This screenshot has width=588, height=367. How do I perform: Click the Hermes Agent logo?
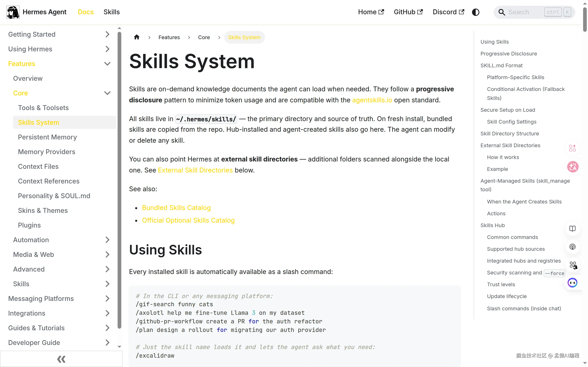coord(13,12)
